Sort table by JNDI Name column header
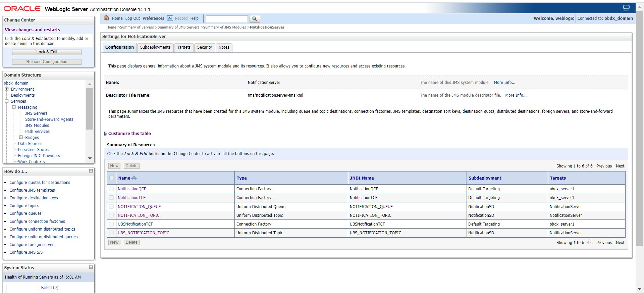 362,178
